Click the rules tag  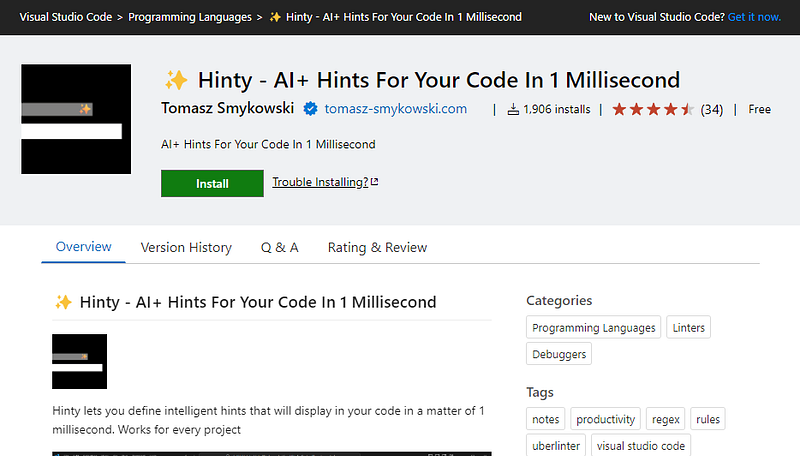point(708,419)
